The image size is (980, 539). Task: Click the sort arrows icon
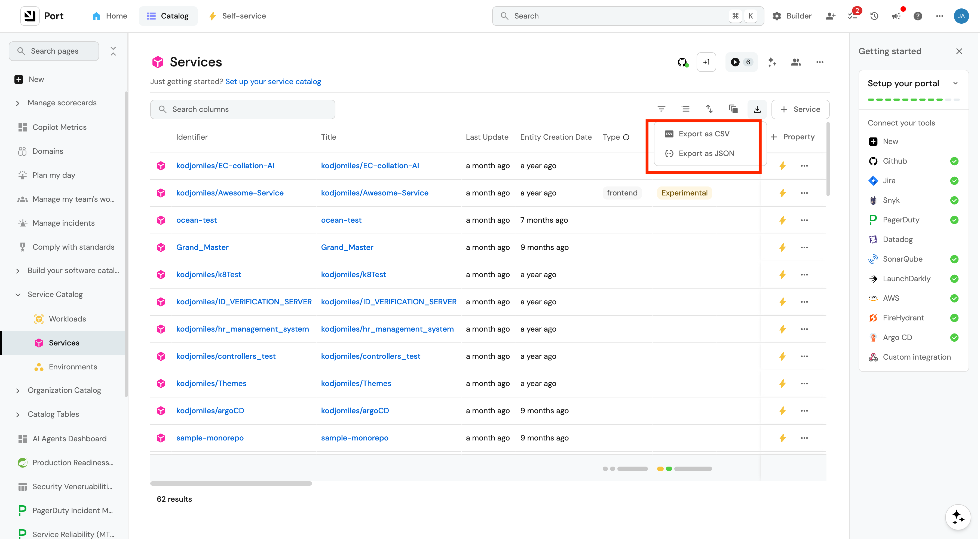709,109
